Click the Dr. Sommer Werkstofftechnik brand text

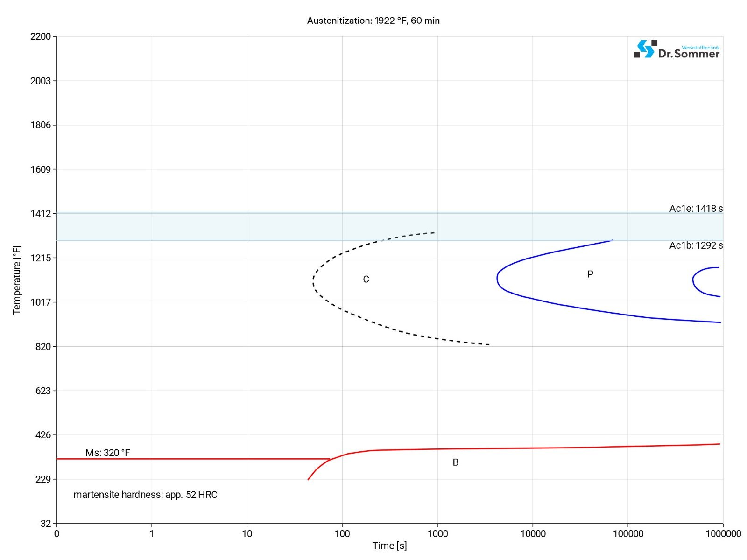coord(689,53)
